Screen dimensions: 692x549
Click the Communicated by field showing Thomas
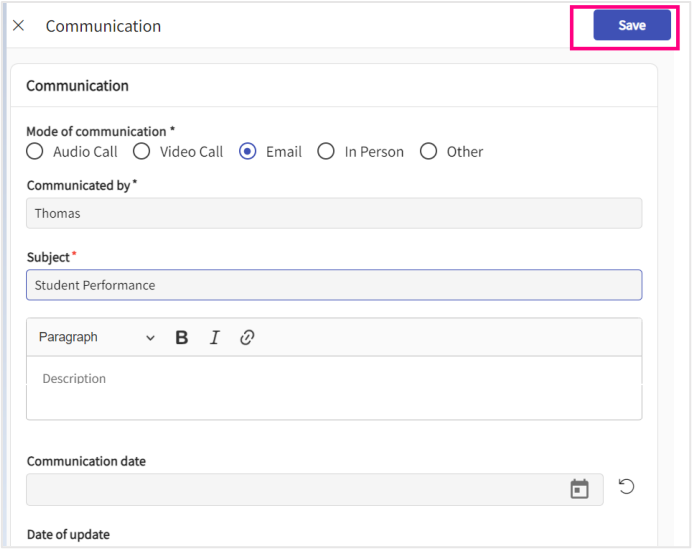(334, 213)
